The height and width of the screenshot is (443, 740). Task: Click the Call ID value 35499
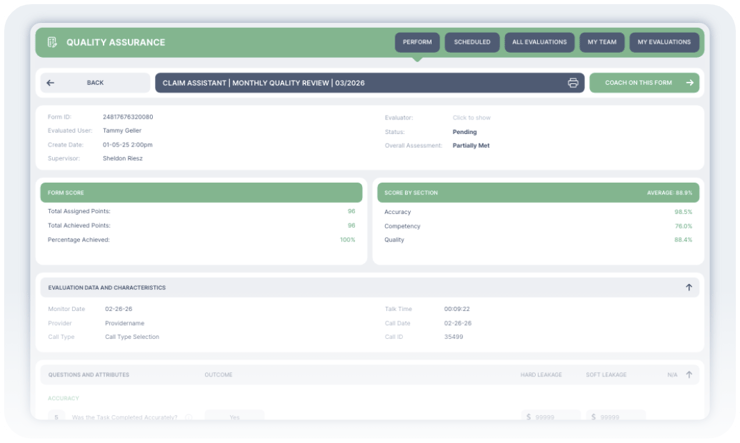pos(453,337)
